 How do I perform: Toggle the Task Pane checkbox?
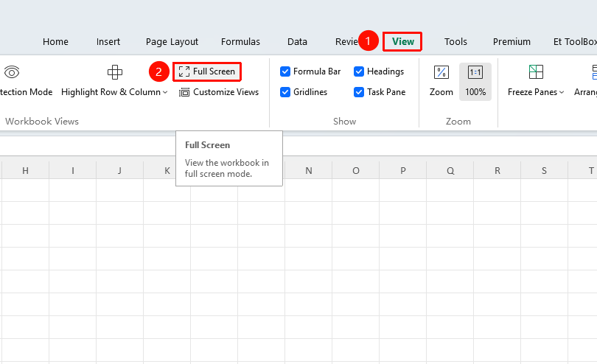click(359, 92)
